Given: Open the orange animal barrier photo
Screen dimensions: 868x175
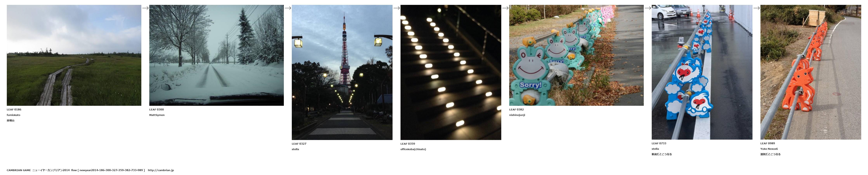Looking at the screenshot, I should click(x=811, y=72).
